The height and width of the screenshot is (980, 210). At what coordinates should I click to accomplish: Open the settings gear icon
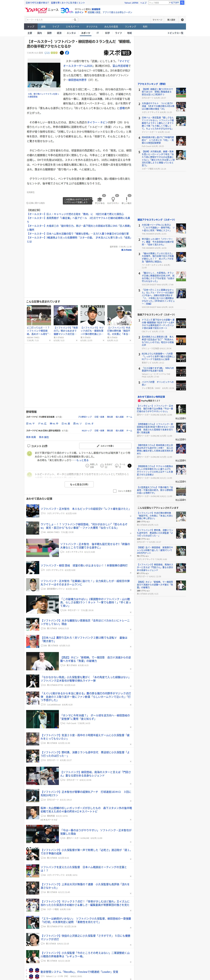coord(182,20)
